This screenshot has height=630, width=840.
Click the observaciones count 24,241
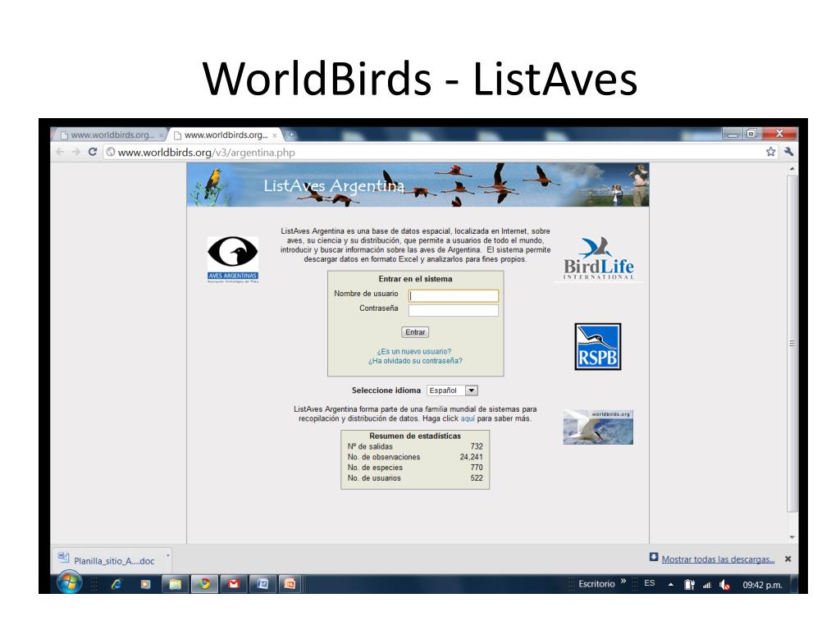coord(472,457)
